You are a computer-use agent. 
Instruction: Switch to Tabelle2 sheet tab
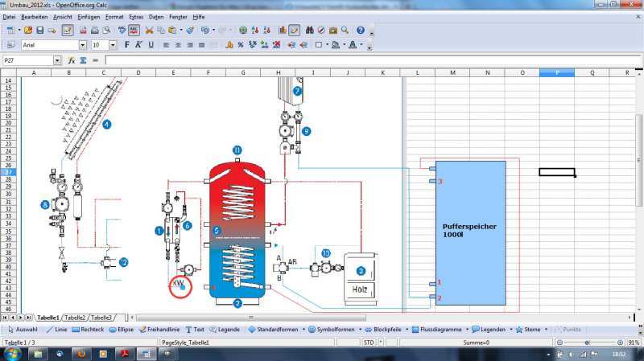tap(75, 318)
